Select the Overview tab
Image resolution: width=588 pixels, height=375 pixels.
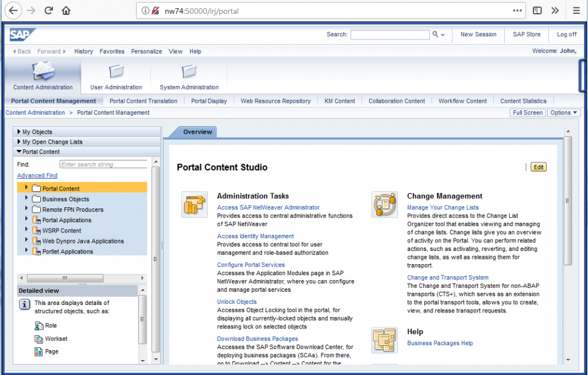tap(198, 132)
